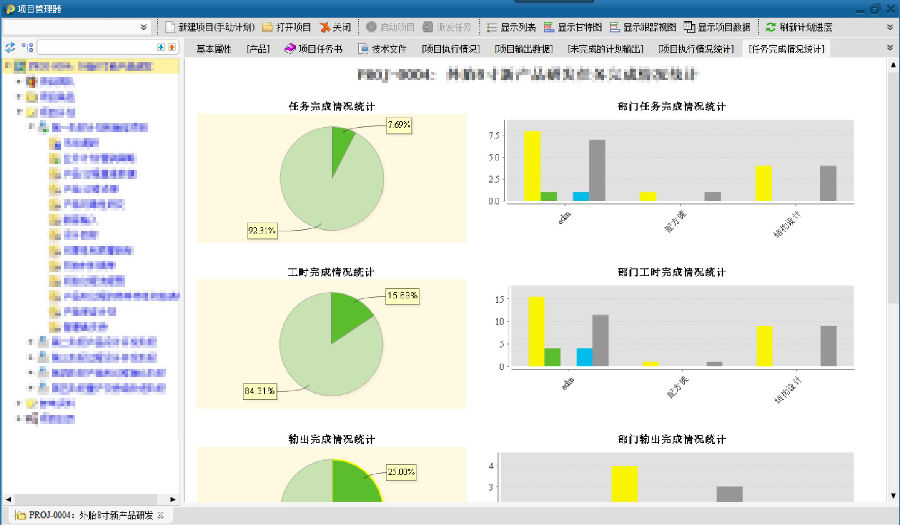Click the 15.69% label on the work-hours pie chart

click(402, 295)
